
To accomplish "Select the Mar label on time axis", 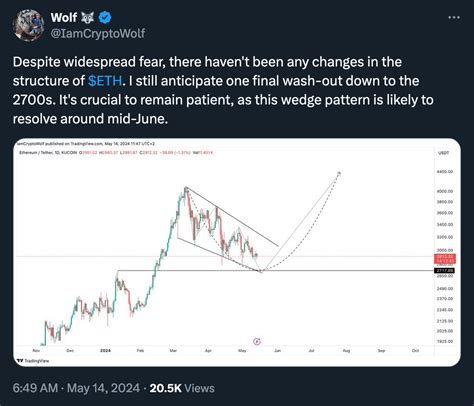I will point(173,351).
